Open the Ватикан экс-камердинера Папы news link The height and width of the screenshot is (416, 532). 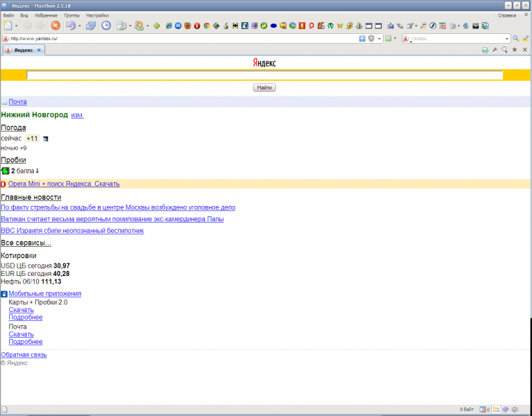[x=112, y=219]
